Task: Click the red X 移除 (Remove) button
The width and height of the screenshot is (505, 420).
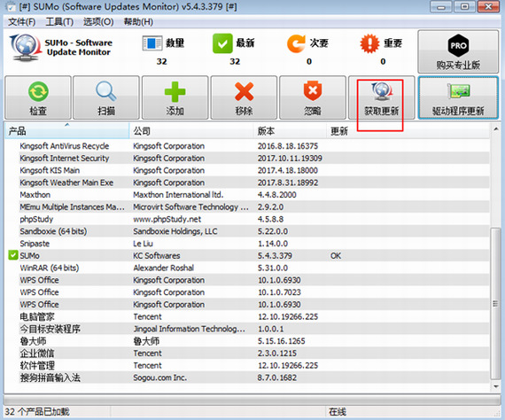Action: [244, 97]
